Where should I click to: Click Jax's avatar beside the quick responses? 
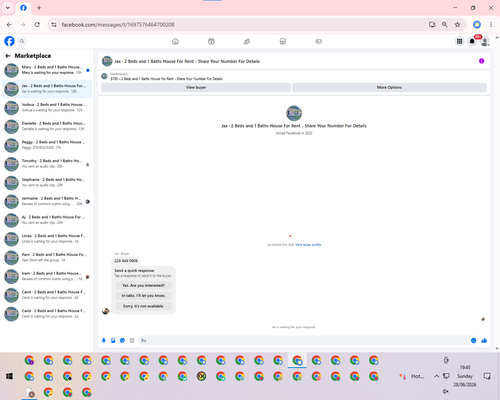(106, 311)
